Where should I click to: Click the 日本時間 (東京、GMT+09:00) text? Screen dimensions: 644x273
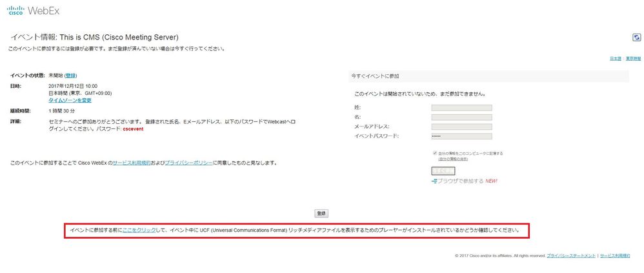pos(80,93)
